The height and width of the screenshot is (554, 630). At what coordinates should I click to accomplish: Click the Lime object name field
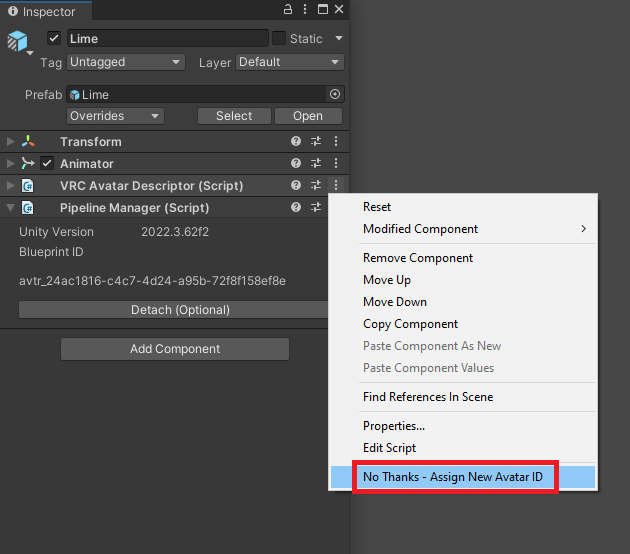coord(168,39)
